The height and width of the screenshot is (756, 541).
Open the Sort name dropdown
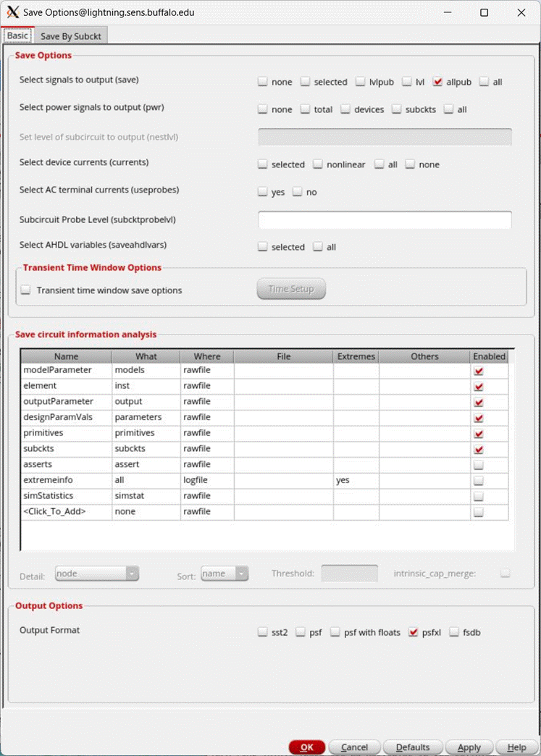pos(225,574)
